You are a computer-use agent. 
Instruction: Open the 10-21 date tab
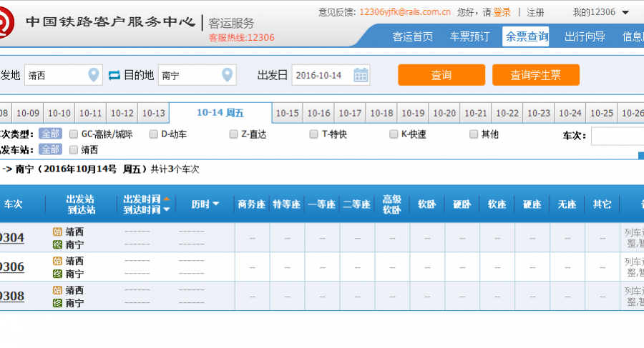(x=476, y=113)
